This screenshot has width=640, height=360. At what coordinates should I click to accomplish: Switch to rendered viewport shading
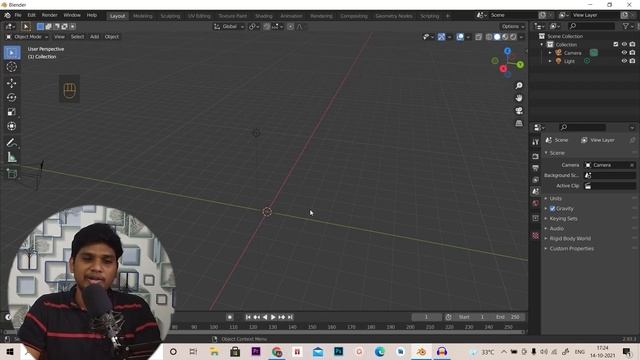513,37
